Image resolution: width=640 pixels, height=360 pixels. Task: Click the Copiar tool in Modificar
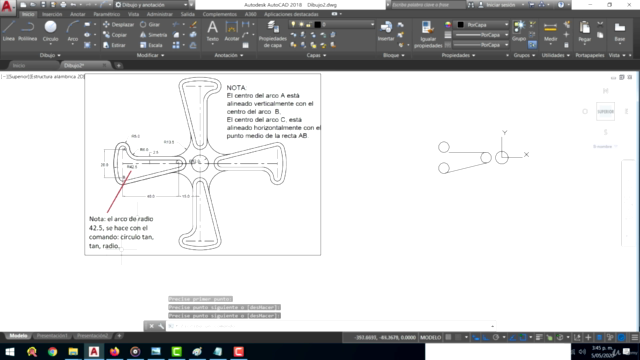[x=115, y=35]
